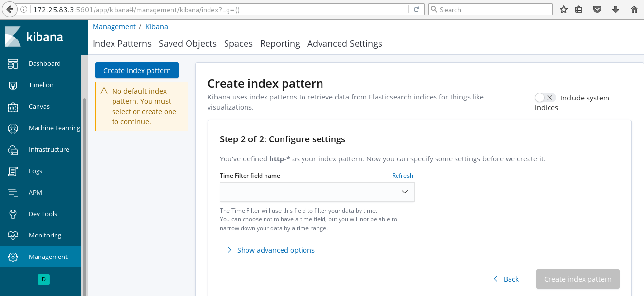
Task: Open the Time Filter field name dropdown
Action: [317, 192]
